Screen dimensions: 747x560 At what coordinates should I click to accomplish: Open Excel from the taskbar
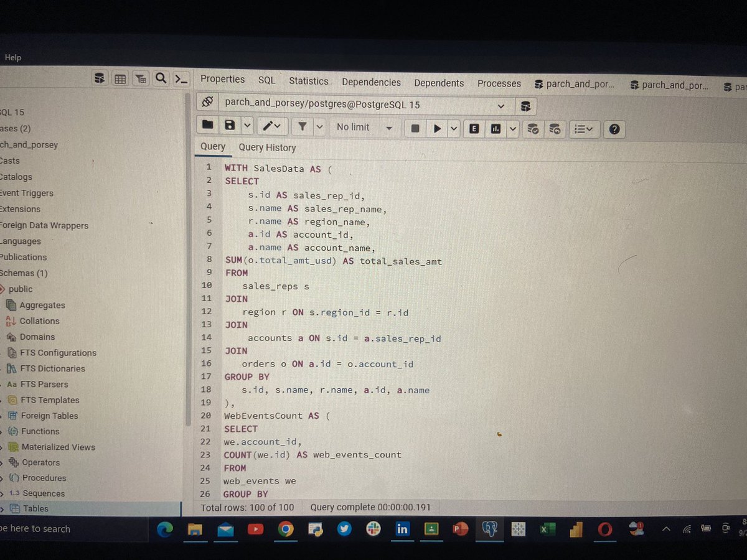[547, 530]
